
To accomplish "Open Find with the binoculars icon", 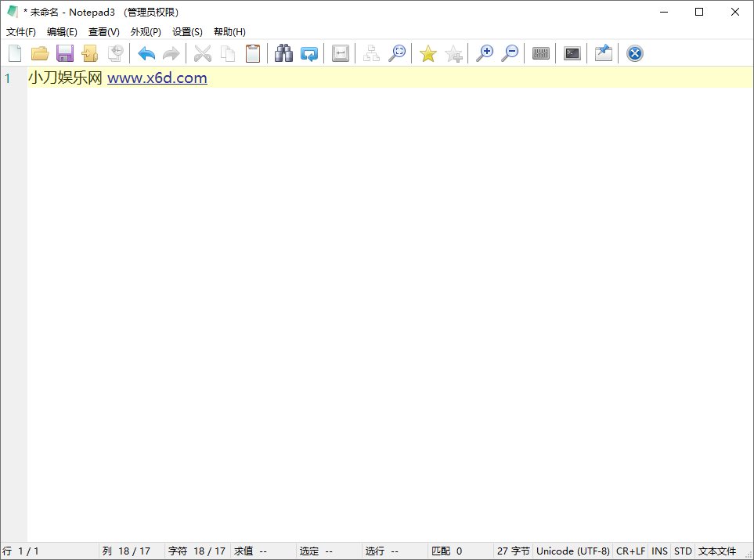I will click(283, 53).
